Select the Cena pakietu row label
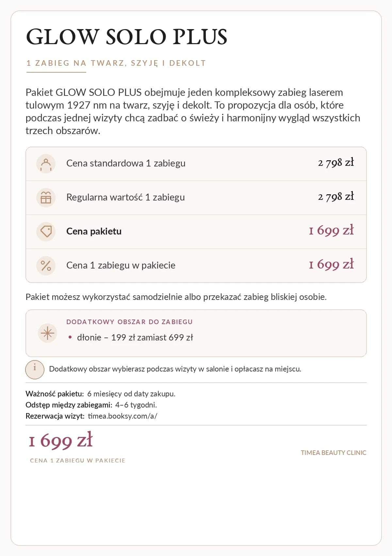This screenshot has width=392, height=556. (94, 231)
